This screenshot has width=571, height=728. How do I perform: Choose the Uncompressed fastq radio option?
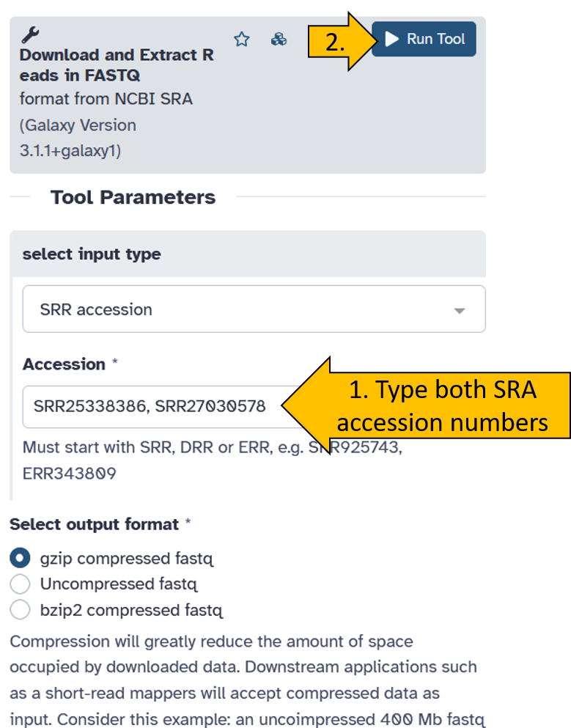point(20,584)
